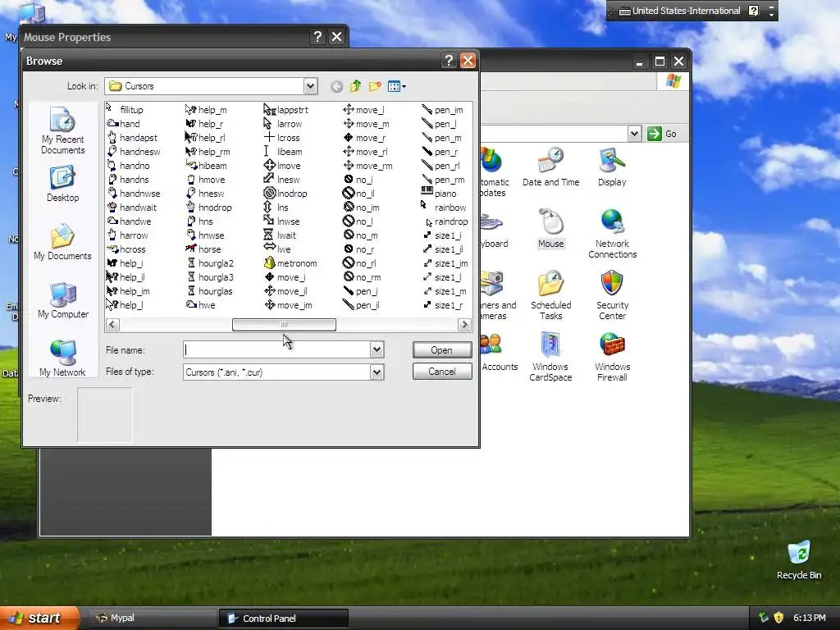
Task: Create a new folder
Action: [375, 86]
